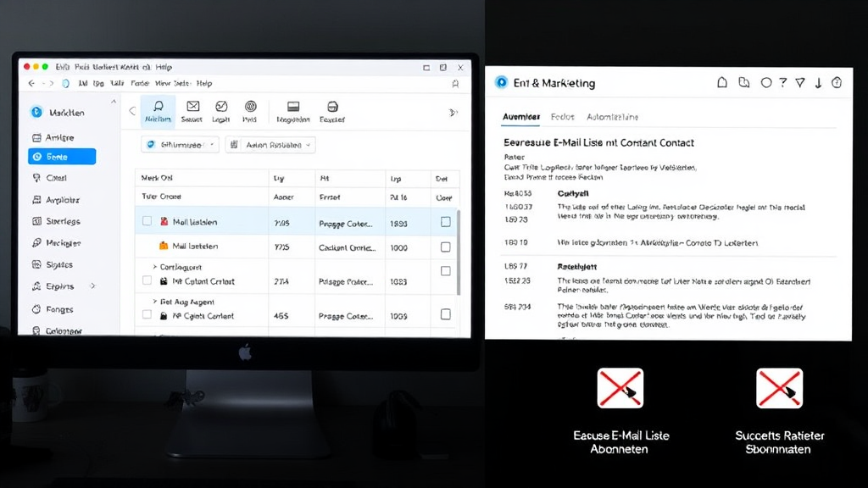868x488 pixels.
Task: Click the blue Marklten logo in sidebar
Action: point(36,112)
